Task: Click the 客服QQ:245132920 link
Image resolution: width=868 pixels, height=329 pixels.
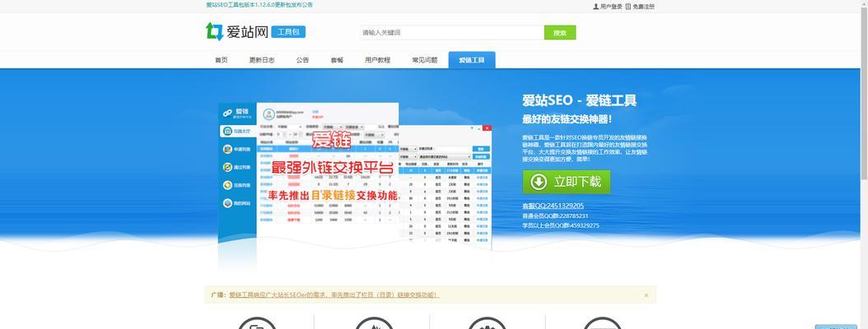Action: [553, 206]
